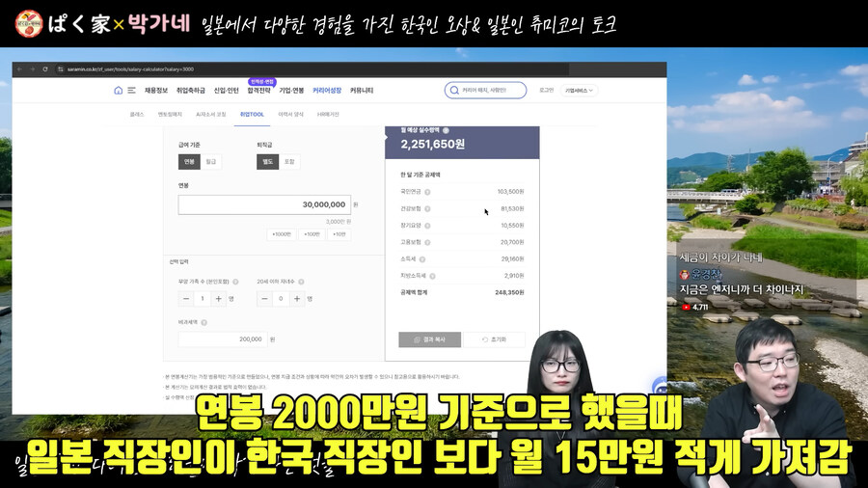The width and height of the screenshot is (868, 488).
Task: Click the 248,350원 total deduction value
Action: 509,292
